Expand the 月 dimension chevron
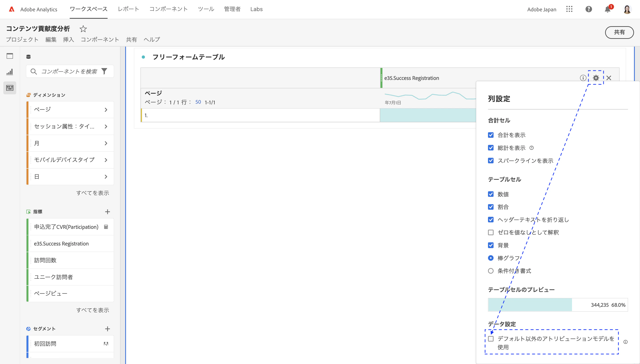 point(106,143)
